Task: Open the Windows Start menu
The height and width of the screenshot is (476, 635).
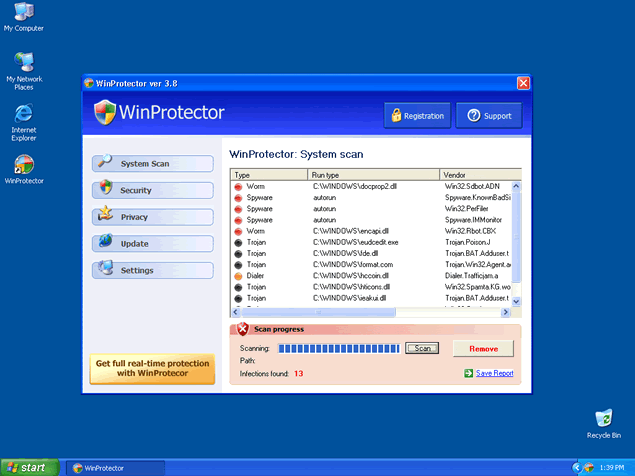Action: (28, 467)
